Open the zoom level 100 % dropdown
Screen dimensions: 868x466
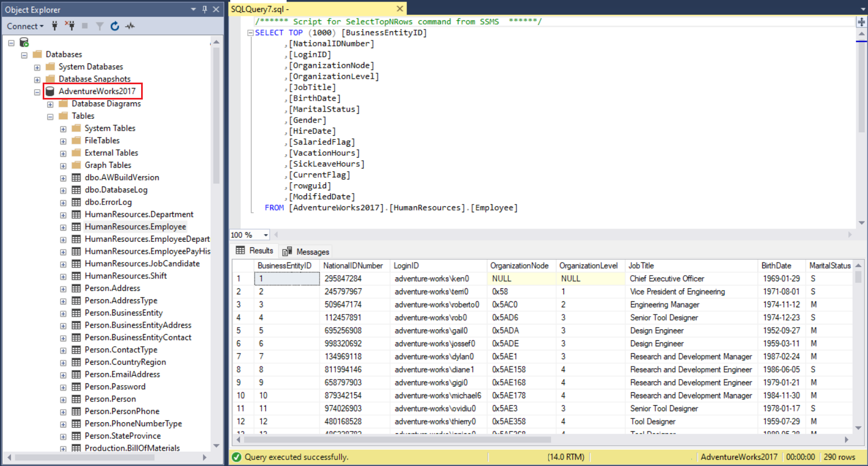tap(266, 235)
